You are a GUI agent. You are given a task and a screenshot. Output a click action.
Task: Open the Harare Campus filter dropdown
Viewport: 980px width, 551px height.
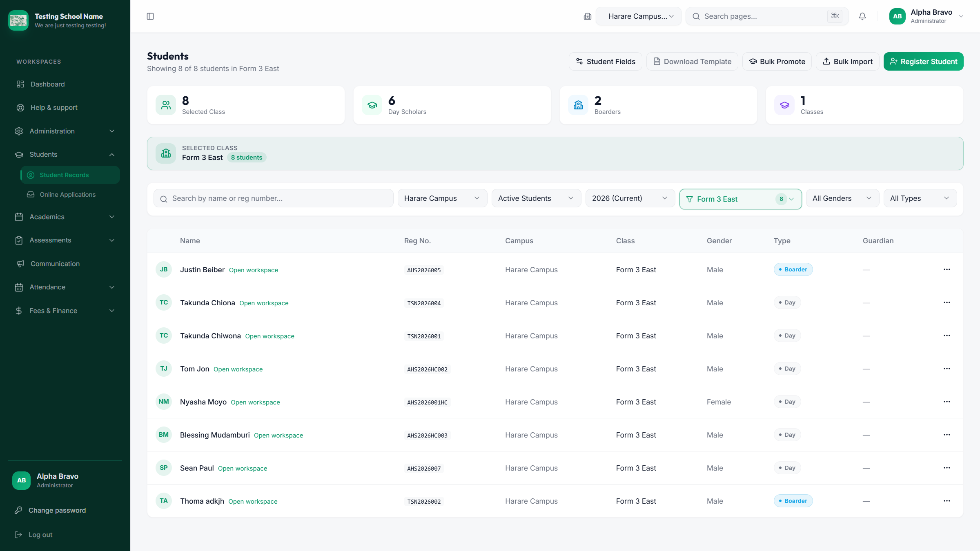tap(443, 198)
